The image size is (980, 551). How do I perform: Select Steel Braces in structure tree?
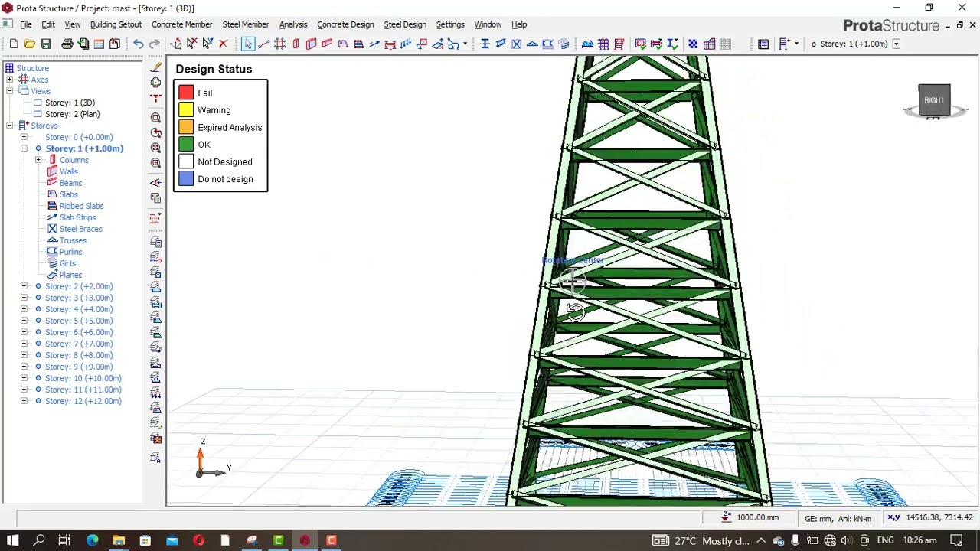coord(80,229)
